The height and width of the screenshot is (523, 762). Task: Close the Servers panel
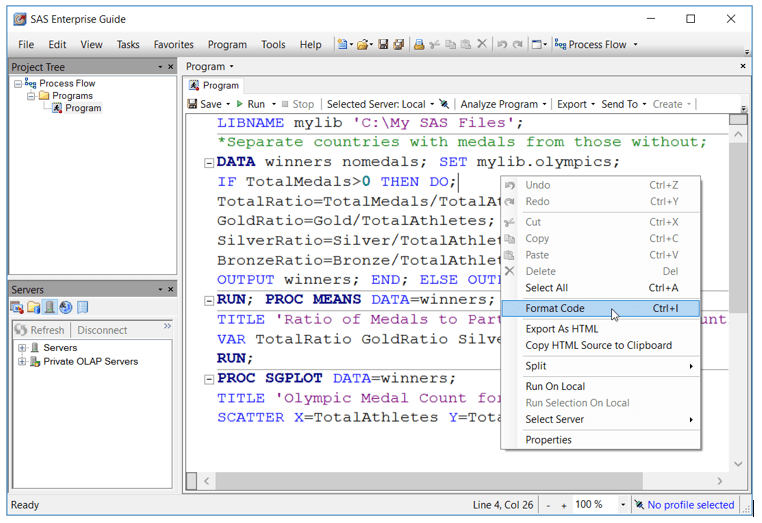pos(171,289)
